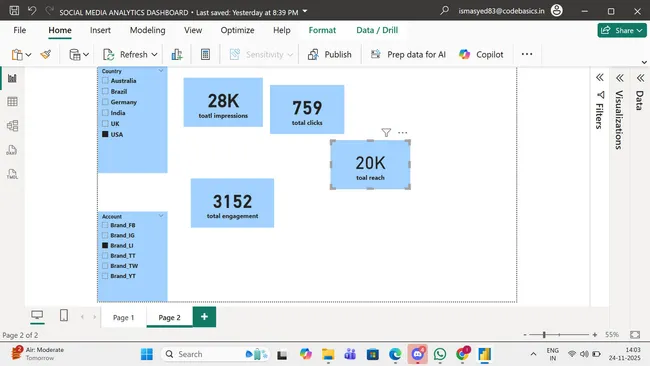Screen dimensions: 650x366
Task: Open DAX query view in sidebar
Action: click(x=12, y=150)
